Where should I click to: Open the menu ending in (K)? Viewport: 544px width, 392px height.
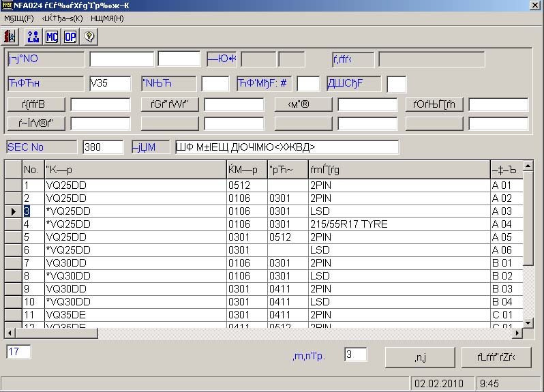coord(62,18)
